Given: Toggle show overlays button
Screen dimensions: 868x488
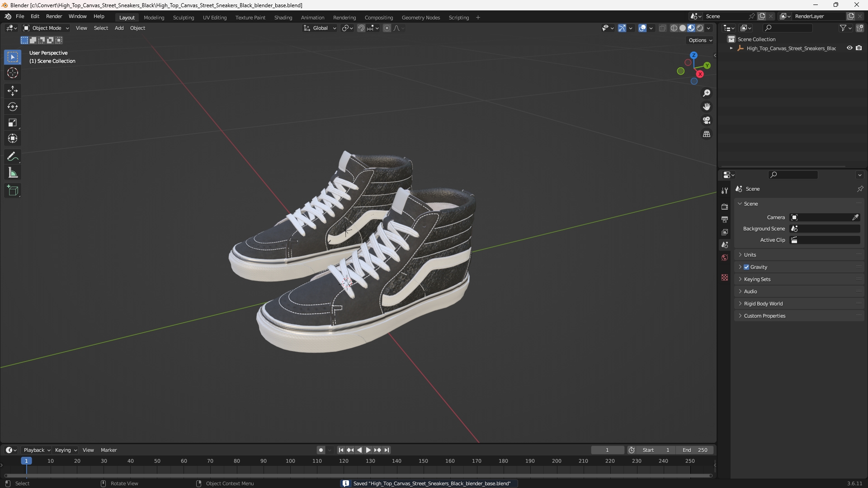Looking at the screenshot, I should tap(642, 28).
